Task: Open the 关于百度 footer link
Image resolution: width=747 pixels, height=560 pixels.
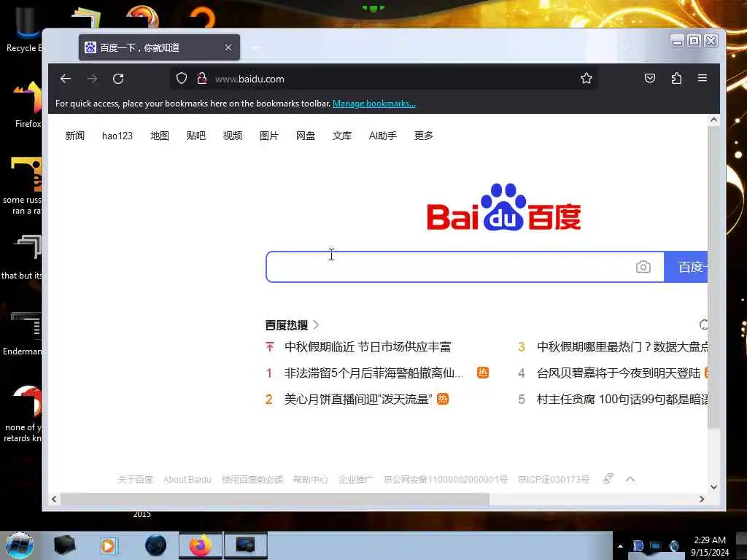Action: (135, 480)
